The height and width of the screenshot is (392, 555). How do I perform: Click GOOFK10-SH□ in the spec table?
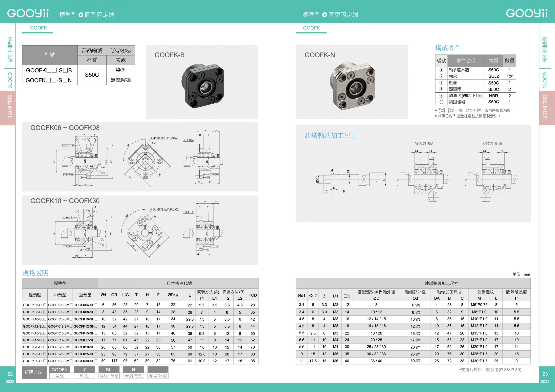85,319
